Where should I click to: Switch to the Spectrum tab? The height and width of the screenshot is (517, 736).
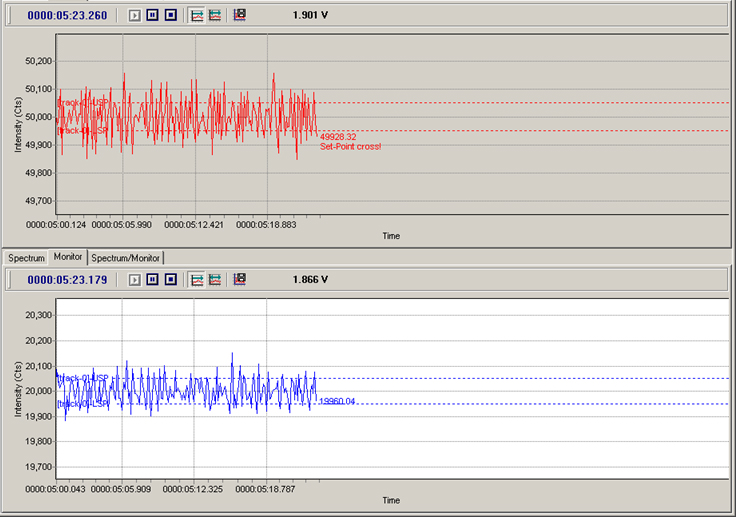[x=26, y=258]
